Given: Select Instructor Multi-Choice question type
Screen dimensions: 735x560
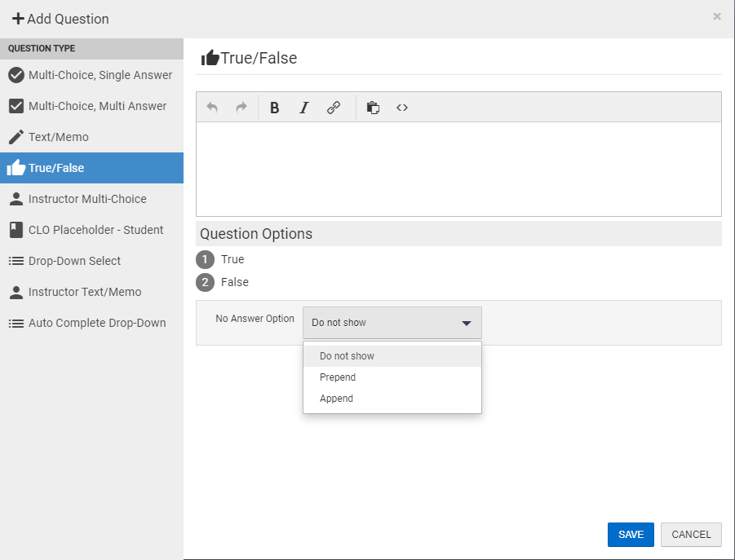Looking at the screenshot, I should [92, 199].
